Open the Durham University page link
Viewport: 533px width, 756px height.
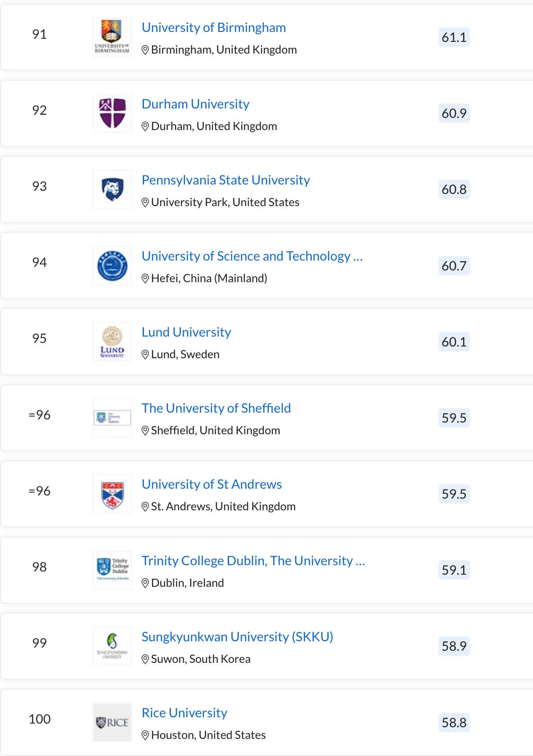click(195, 104)
